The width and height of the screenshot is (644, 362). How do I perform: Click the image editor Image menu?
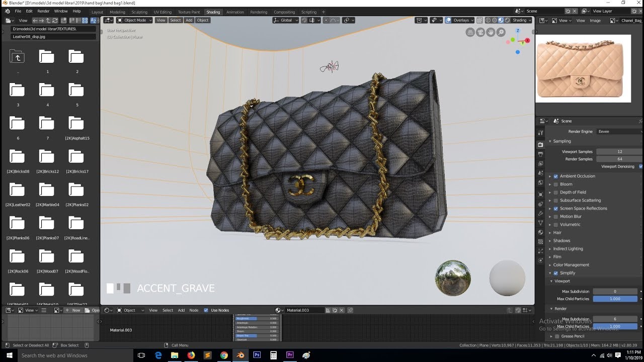(x=595, y=21)
